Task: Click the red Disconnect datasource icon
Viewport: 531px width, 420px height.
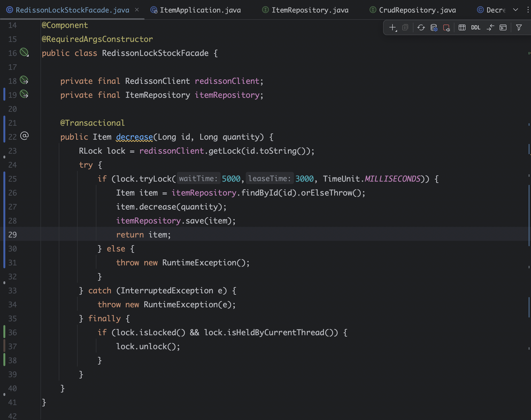Action: (446, 27)
